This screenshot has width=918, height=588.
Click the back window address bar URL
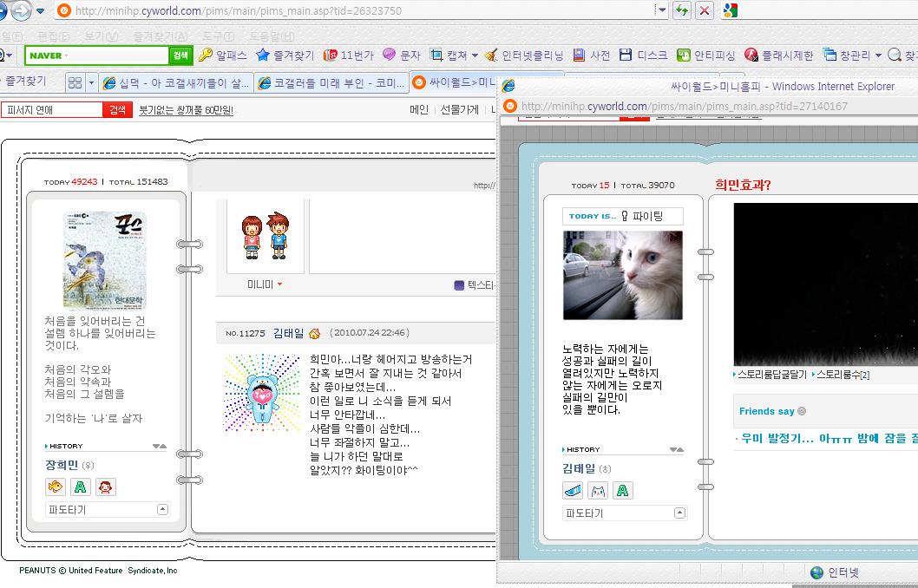click(x=239, y=10)
